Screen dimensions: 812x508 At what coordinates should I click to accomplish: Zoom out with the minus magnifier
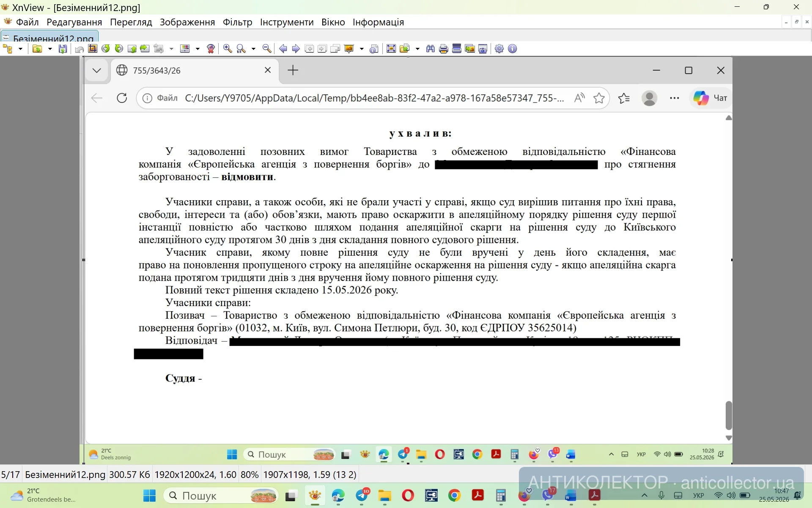point(267,49)
